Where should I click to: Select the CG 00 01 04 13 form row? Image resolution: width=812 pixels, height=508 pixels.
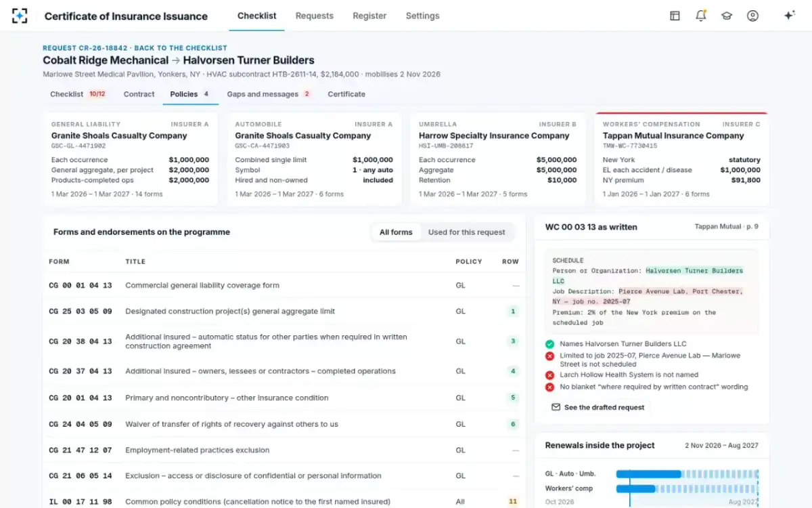pyautogui.click(x=284, y=285)
